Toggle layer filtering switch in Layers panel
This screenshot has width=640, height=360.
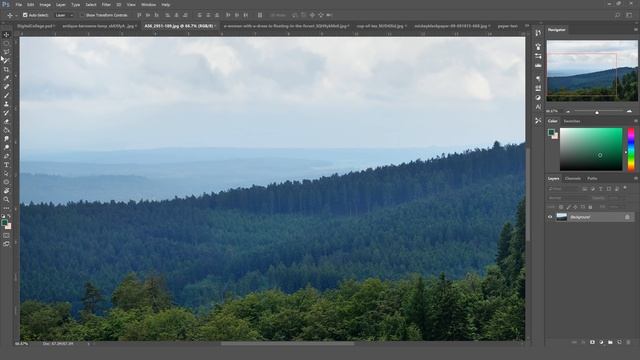[625, 188]
